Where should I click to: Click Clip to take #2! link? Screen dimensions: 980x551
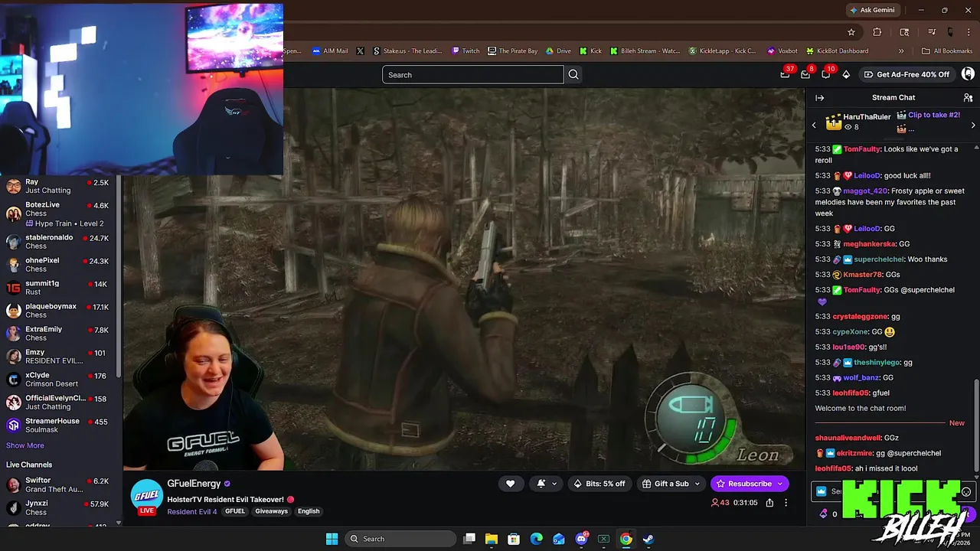pyautogui.click(x=933, y=115)
